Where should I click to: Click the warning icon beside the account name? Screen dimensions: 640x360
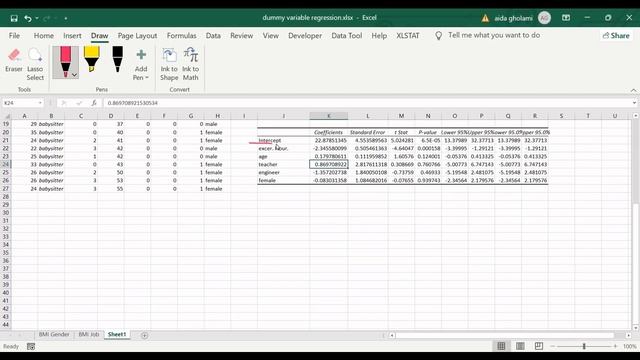tap(485, 18)
